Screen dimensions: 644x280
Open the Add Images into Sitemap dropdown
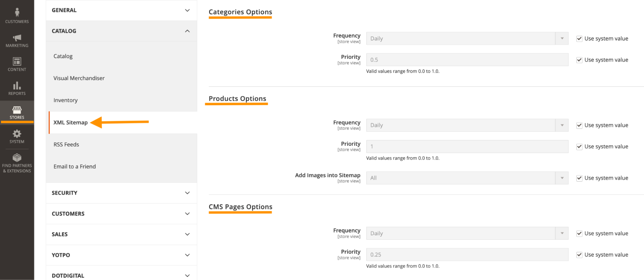pos(562,178)
